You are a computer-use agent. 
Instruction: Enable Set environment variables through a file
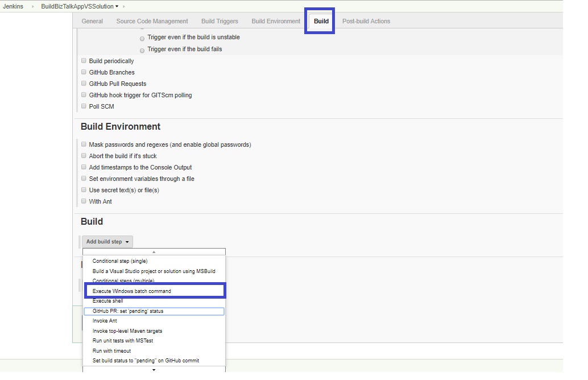click(x=84, y=178)
